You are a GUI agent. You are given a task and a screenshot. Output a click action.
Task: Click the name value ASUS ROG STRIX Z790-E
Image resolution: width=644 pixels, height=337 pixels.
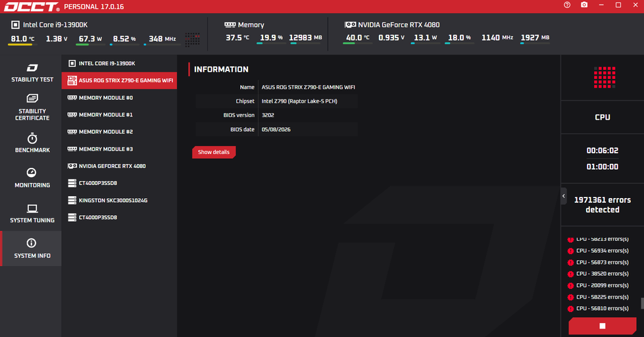(308, 87)
